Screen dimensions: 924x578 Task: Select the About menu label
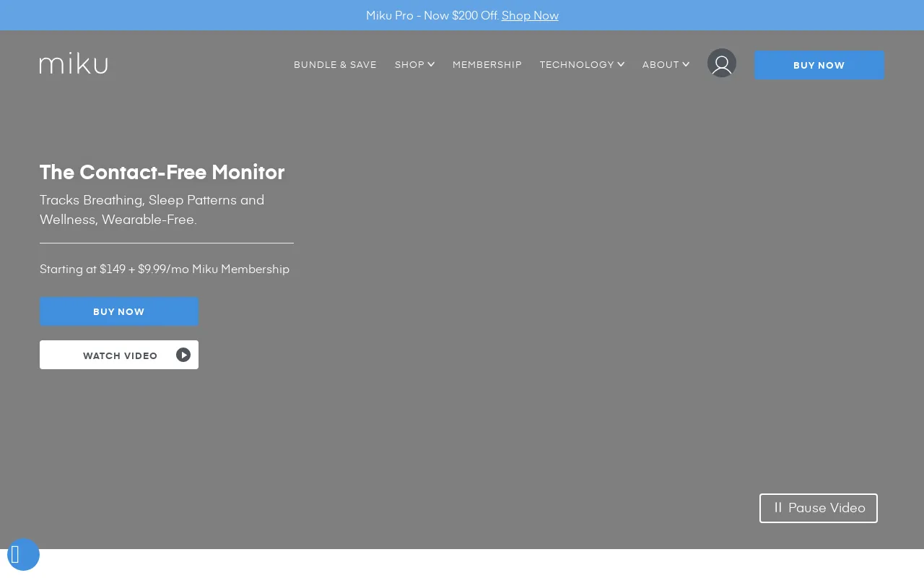click(661, 65)
